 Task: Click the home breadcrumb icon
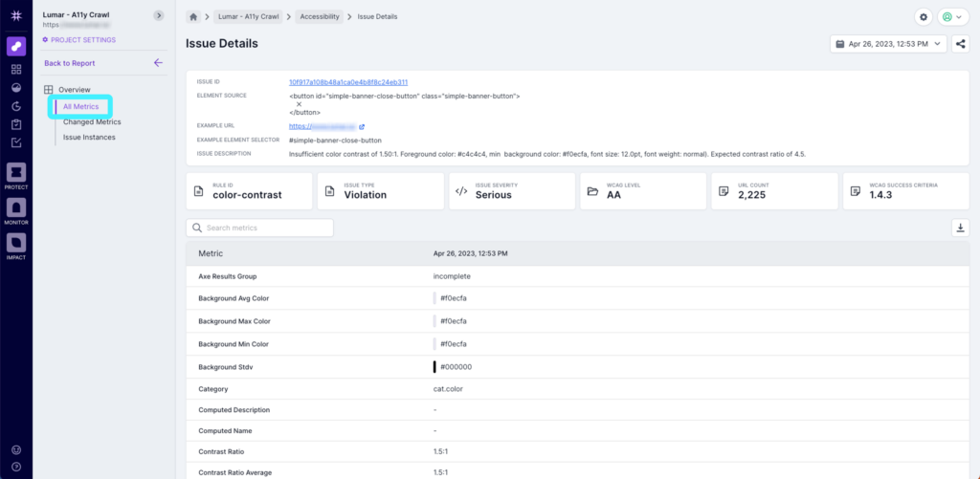(193, 17)
